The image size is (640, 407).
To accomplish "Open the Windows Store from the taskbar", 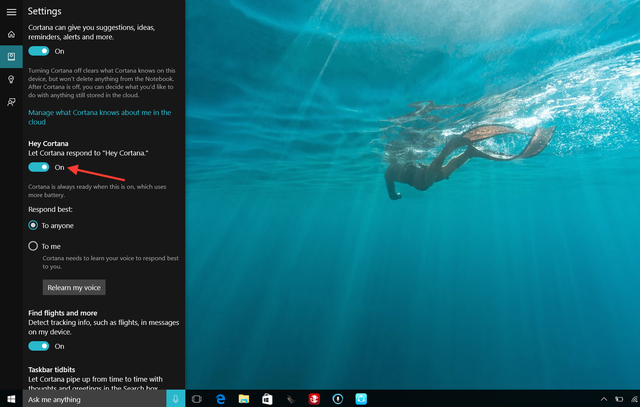I will coord(267,399).
